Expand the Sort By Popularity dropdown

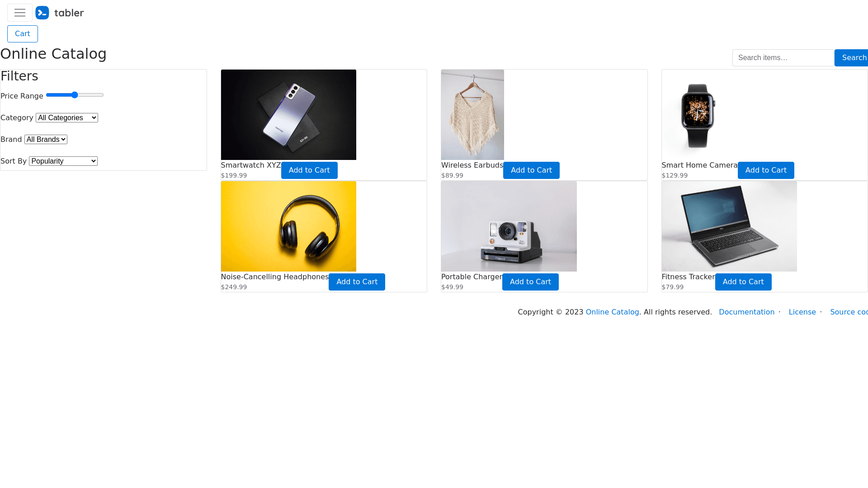point(63,161)
